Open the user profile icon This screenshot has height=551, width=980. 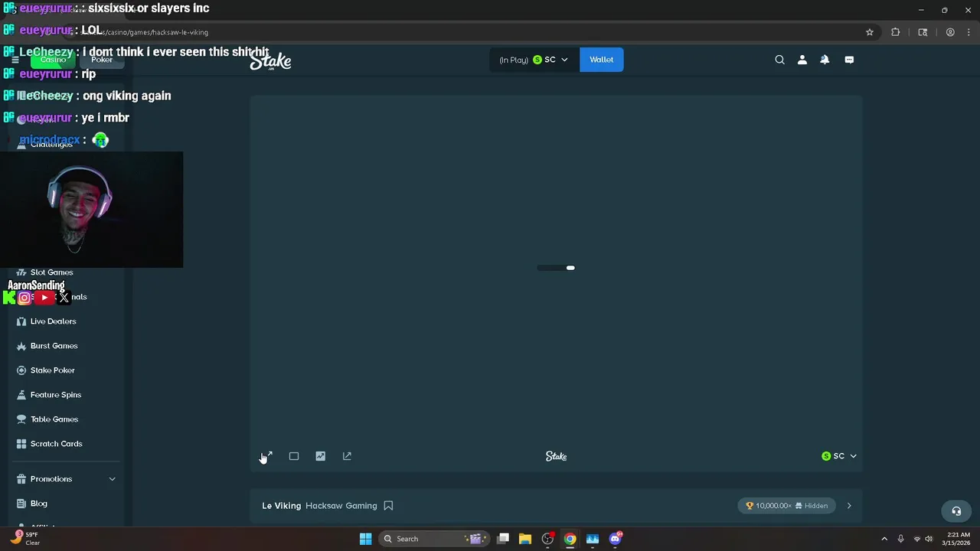pyautogui.click(x=802, y=60)
